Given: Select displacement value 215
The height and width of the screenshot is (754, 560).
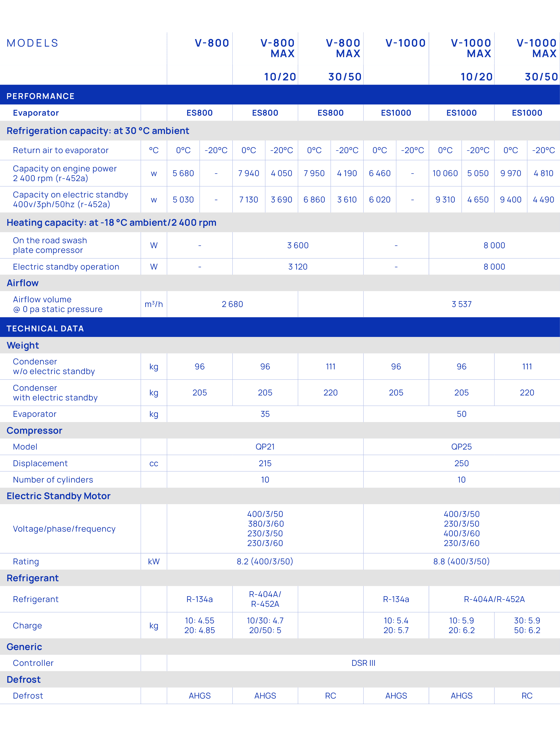Looking at the screenshot, I should [265, 463].
